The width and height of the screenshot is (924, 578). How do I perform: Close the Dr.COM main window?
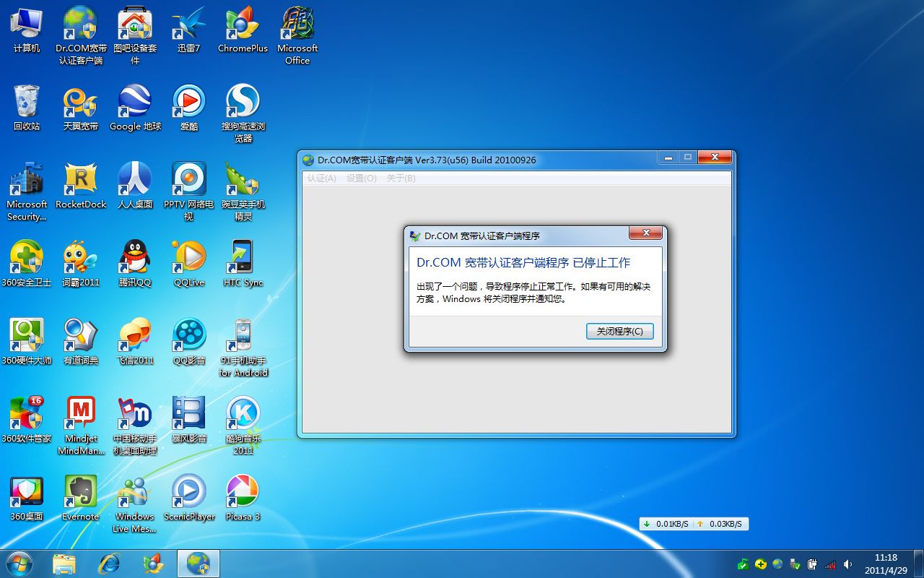coord(715,158)
